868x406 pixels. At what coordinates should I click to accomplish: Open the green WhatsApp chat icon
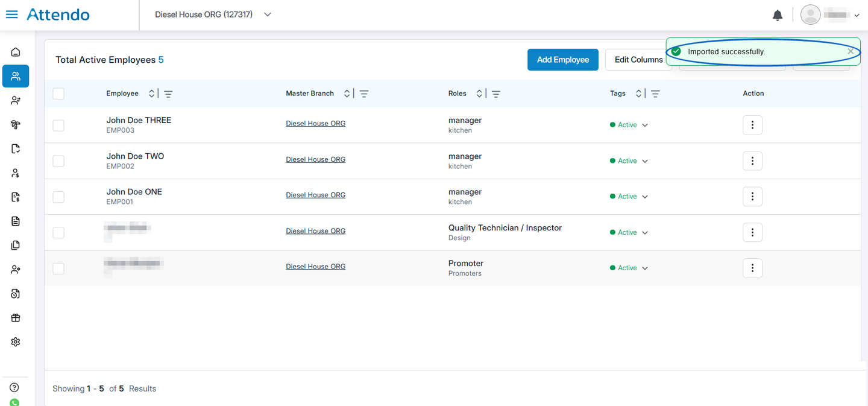[x=14, y=402]
